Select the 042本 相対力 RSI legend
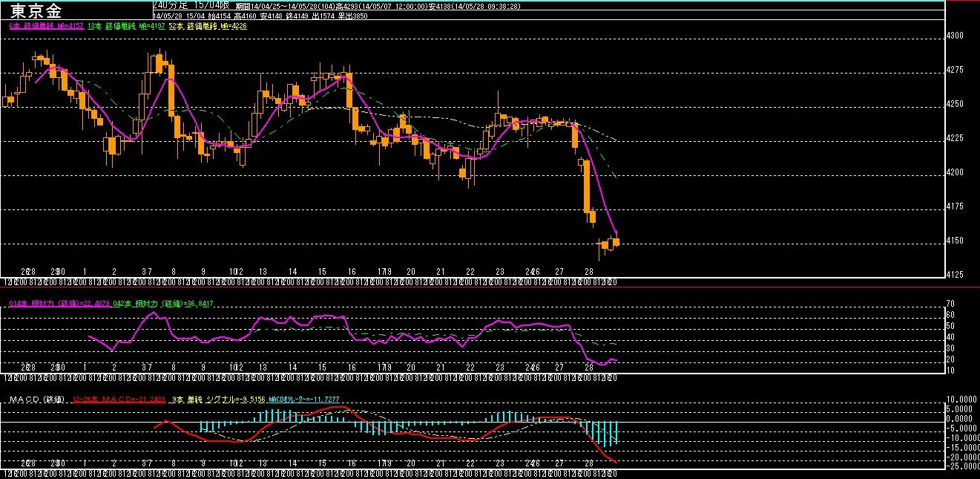 [x=163, y=303]
